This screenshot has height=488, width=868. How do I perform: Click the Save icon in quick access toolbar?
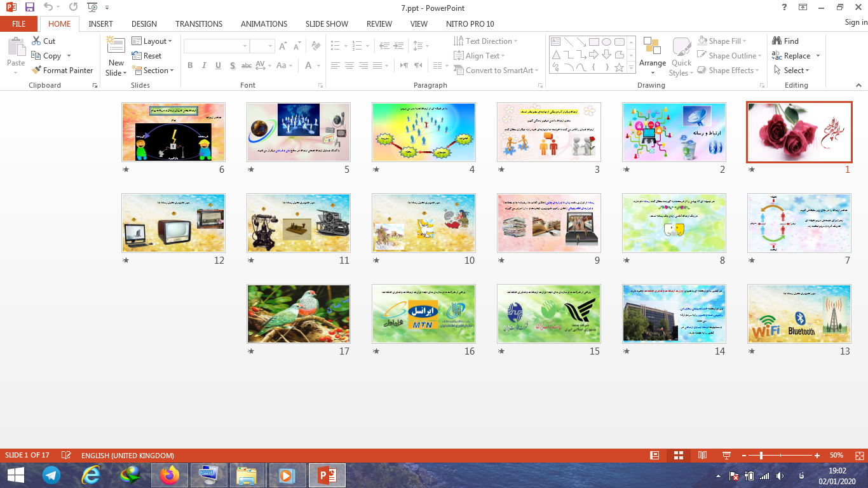pyautogui.click(x=30, y=8)
